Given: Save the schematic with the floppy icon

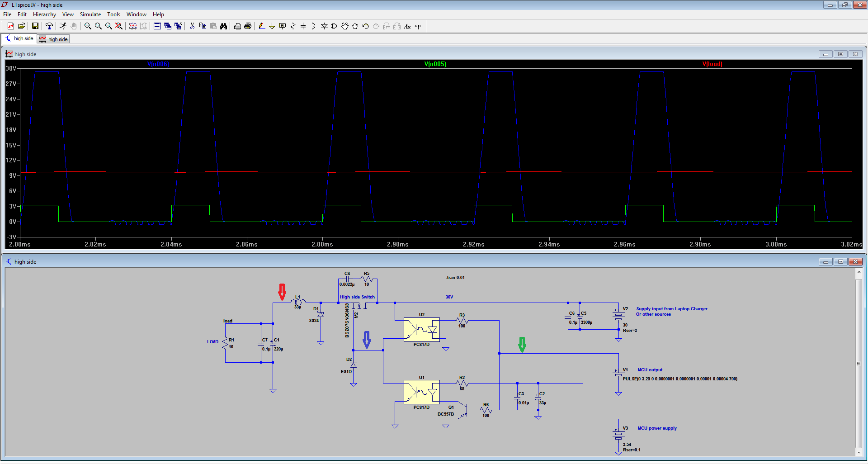Looking at the screenshot, I should click(35, 26).
